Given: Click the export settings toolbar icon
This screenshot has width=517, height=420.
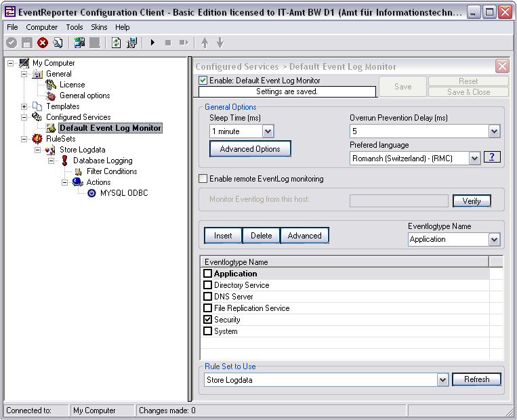Looking at the screenshot, I should (x=132, y=43).
